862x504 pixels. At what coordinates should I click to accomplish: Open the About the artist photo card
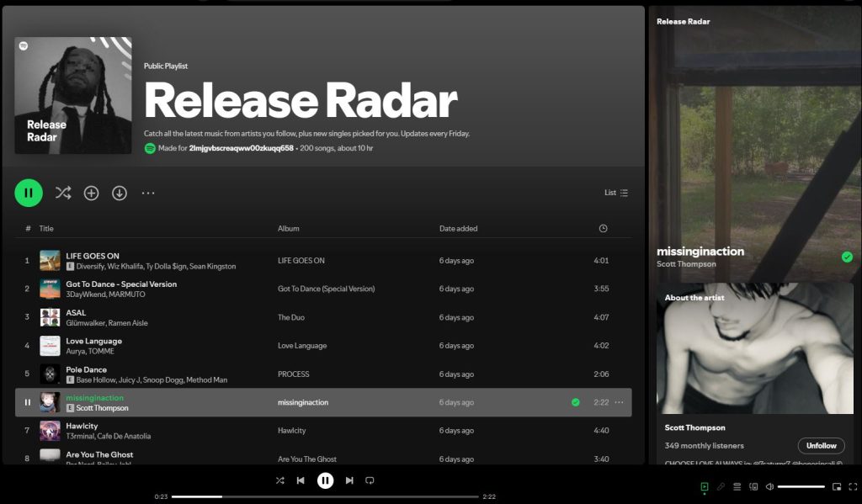coord(755,348)
